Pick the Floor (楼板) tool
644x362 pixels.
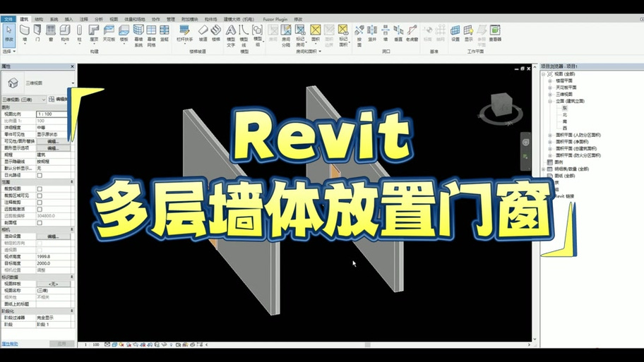click(124, 33)
